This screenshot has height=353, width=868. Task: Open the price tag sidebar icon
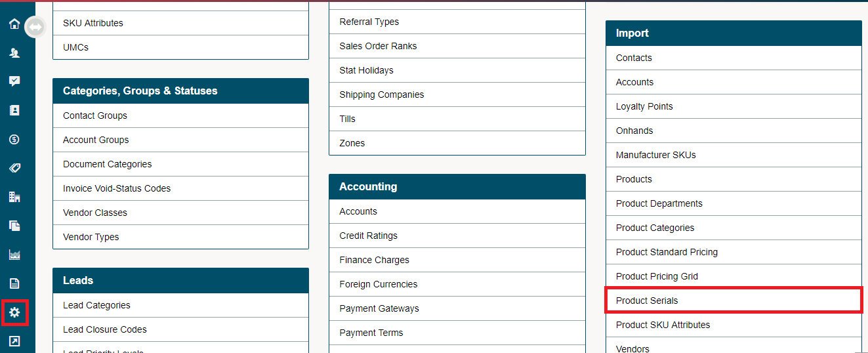click(14, 168)
